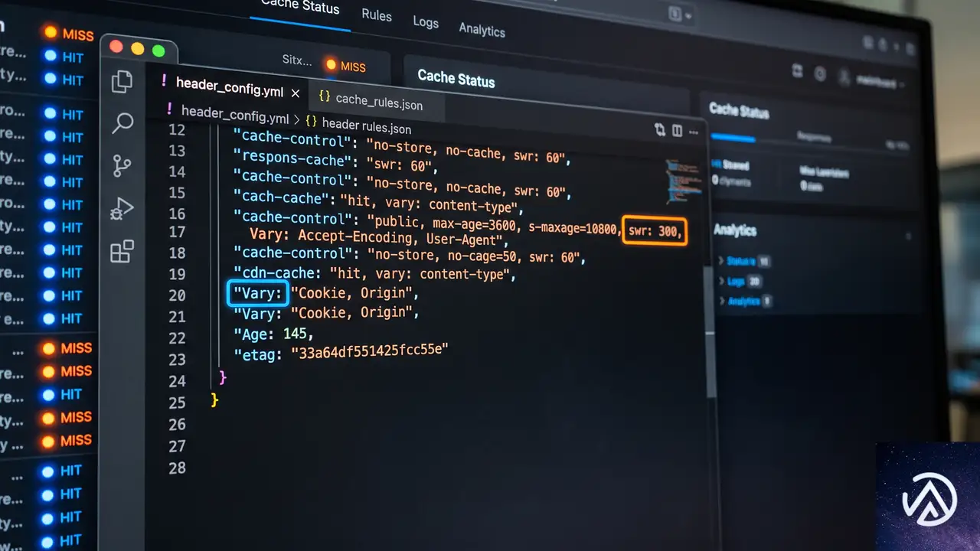Click the "cach-cache" key on line 15

[x=280, y=197]
